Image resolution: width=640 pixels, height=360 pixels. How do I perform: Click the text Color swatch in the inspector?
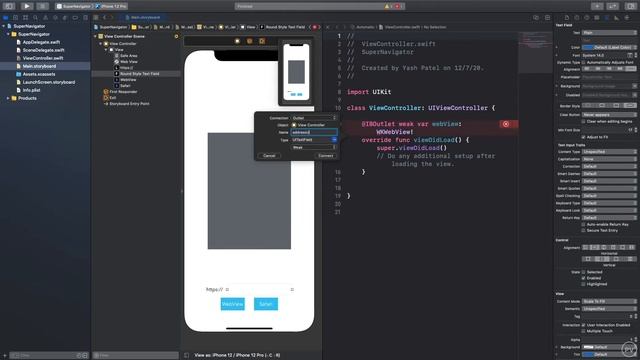588,47
